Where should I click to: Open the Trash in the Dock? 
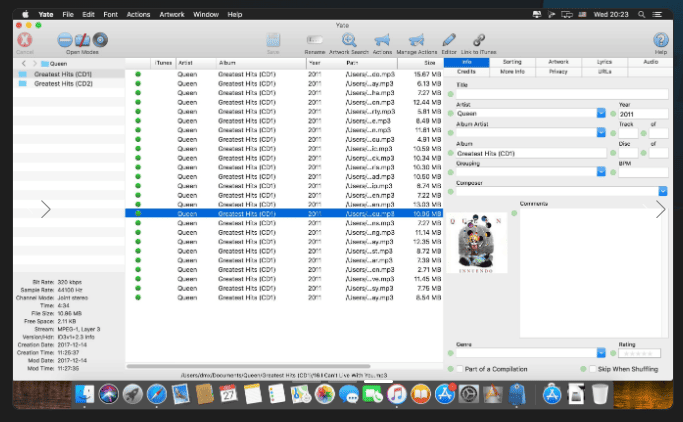tap(600, 395)
